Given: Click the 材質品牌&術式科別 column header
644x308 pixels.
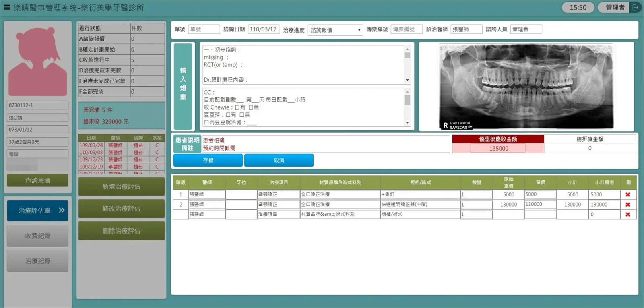Looking at the screenshot, I should [x=340, y=182].
